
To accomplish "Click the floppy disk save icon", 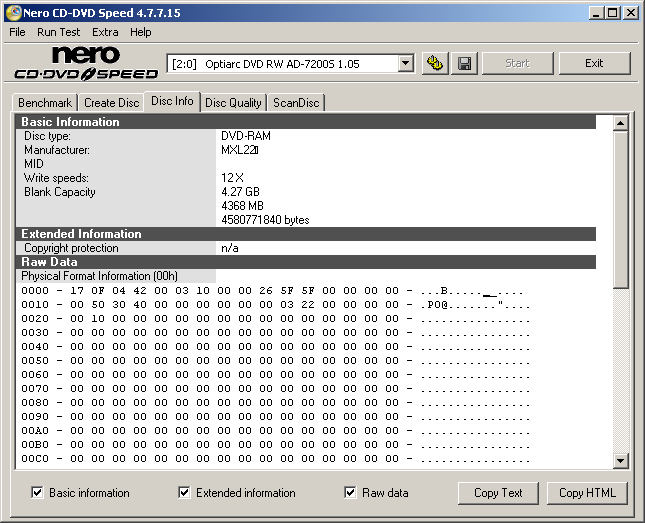I will (x=464, y=63).
